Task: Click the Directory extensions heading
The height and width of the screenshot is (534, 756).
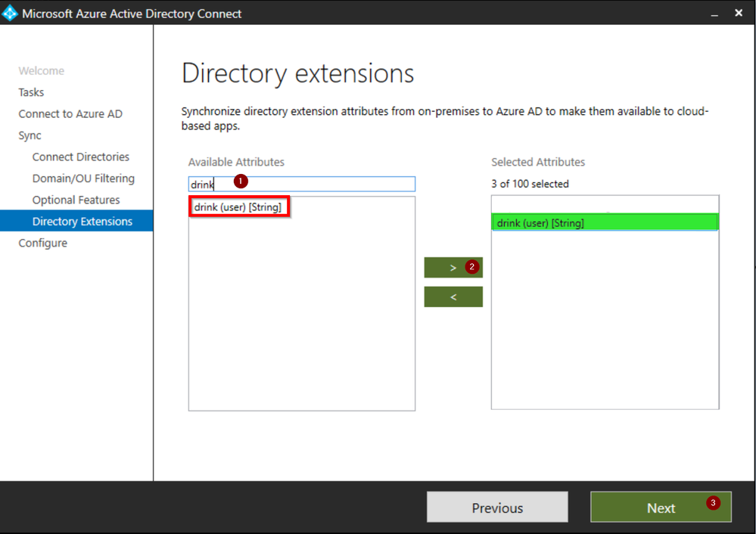Action: click(x=298, y=73)
